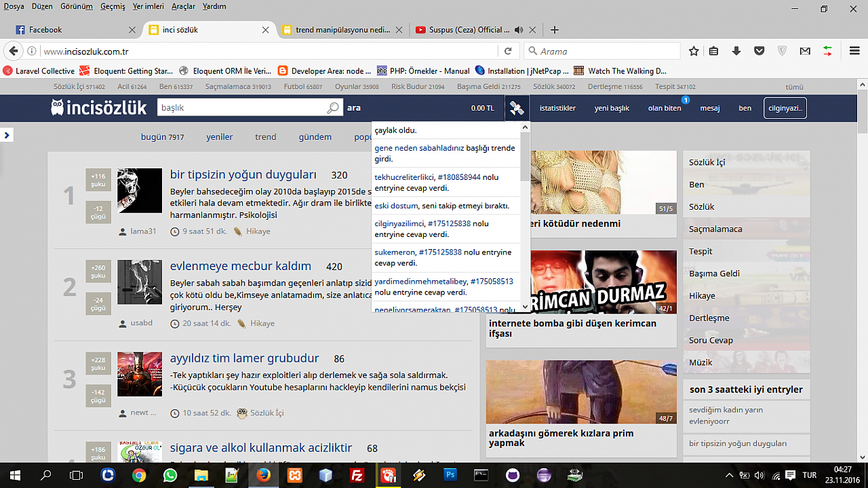The width and height of the screenshot is (868, 488).
Task: Reload the page with refresh icon
Action: 507,51
